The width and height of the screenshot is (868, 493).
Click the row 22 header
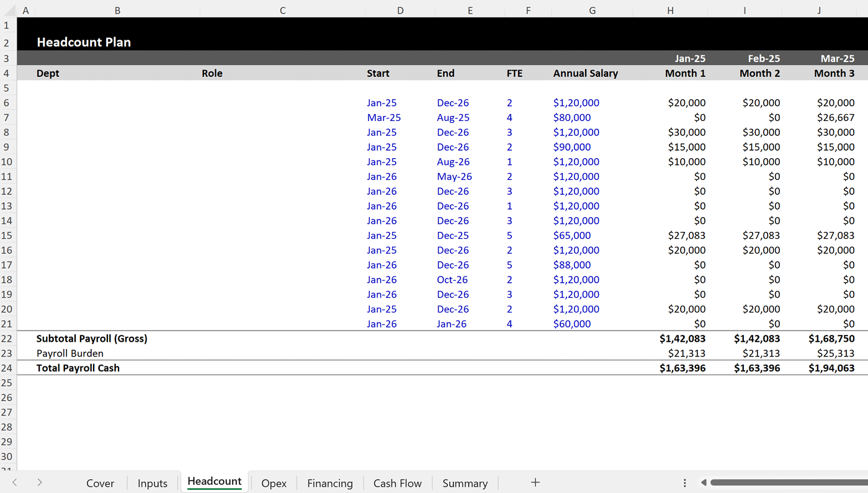[x=7, y=339]
